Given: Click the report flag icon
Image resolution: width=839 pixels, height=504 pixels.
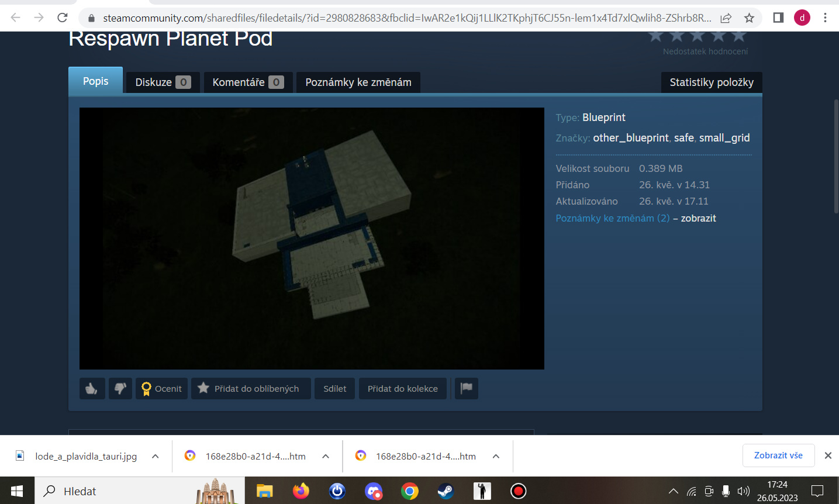Looking at the screenshot, I should (x=467, y=389).
